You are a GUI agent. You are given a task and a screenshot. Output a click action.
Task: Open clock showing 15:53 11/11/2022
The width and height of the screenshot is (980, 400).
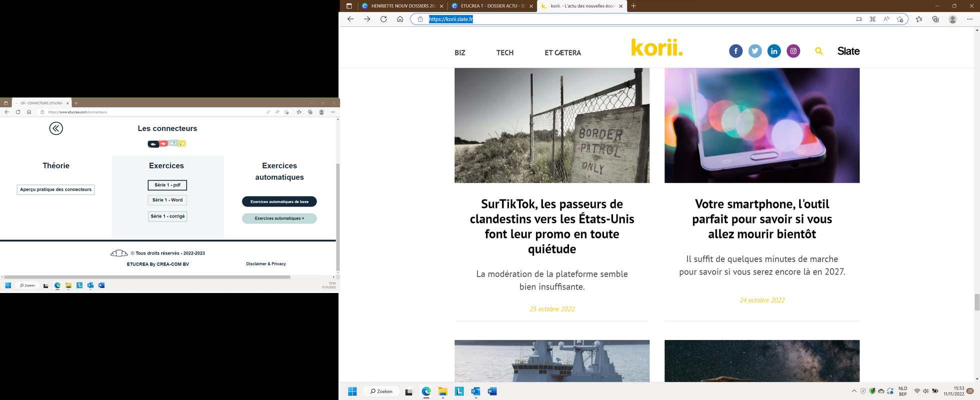[953, 391]
